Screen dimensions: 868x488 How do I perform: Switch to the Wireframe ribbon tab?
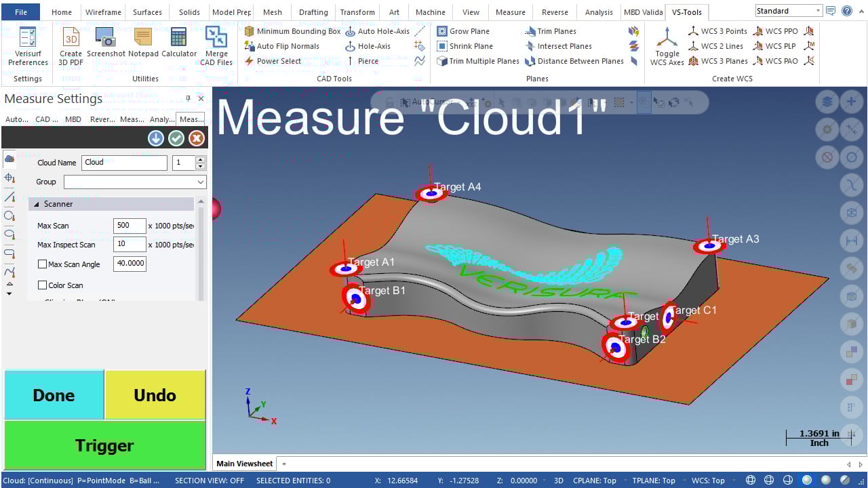[x=103, y=12]
